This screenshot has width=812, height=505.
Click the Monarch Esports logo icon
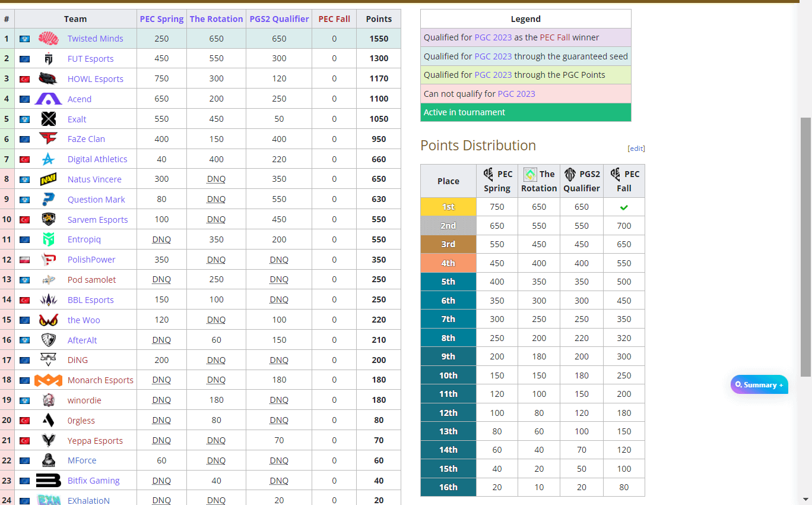tap(49, 380)
